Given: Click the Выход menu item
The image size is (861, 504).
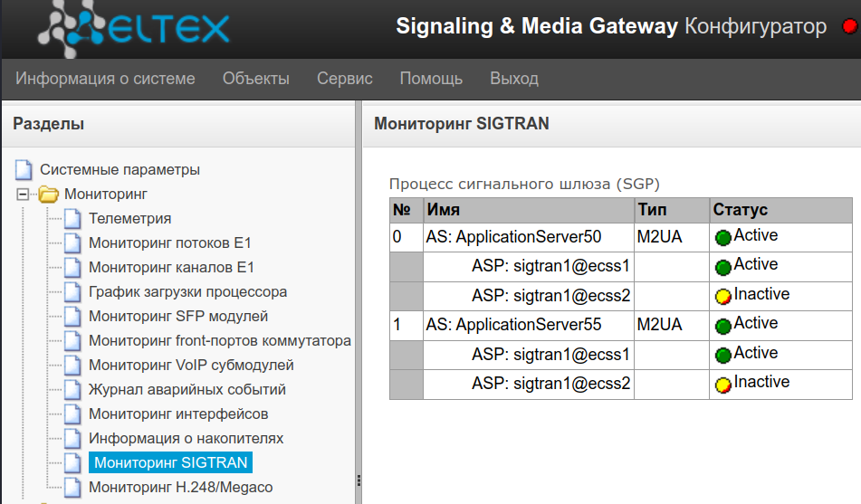Looking at the screenshot, I should click(513, 79).
